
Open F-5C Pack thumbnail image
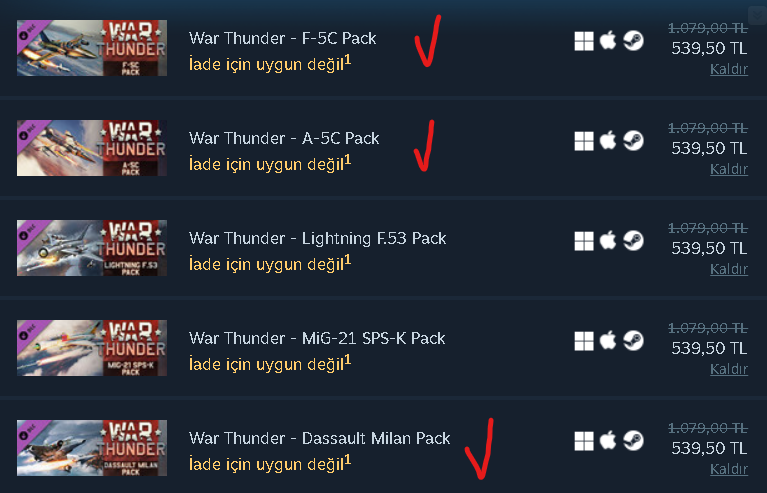[92, 48]
